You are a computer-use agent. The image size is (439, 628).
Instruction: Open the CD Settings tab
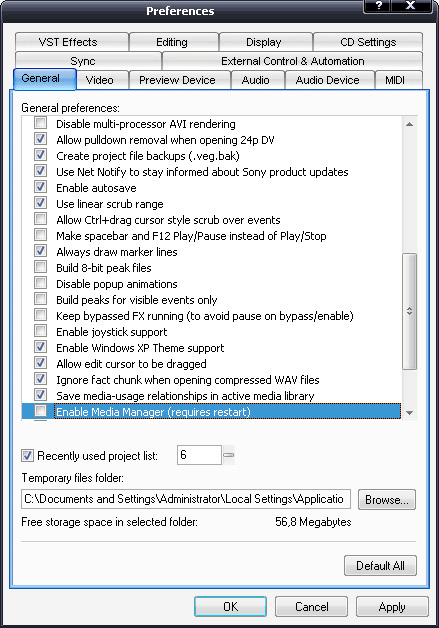pyautogui.click(x=368, y=42)
